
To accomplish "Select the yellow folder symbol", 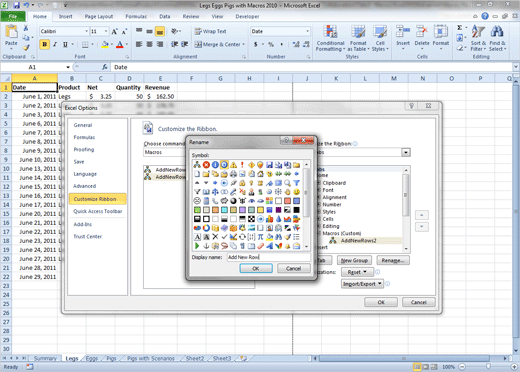I will tap(296, 165).
